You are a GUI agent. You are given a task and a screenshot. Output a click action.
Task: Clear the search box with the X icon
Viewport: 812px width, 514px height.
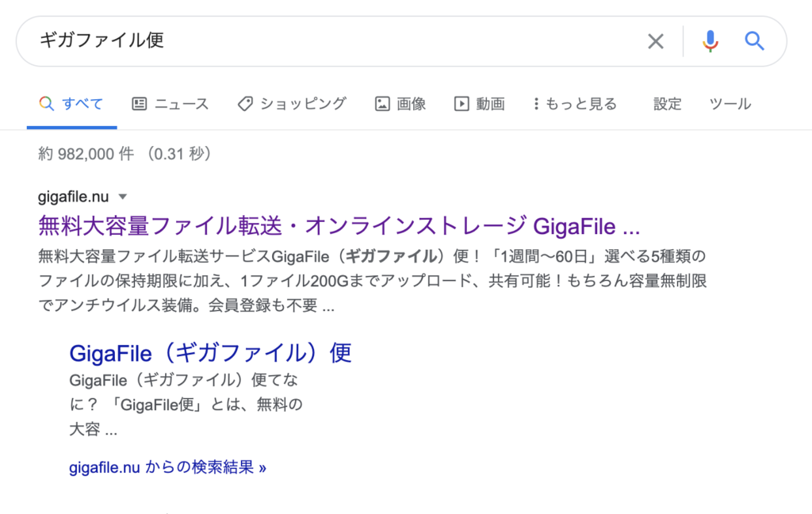[656, 41]
